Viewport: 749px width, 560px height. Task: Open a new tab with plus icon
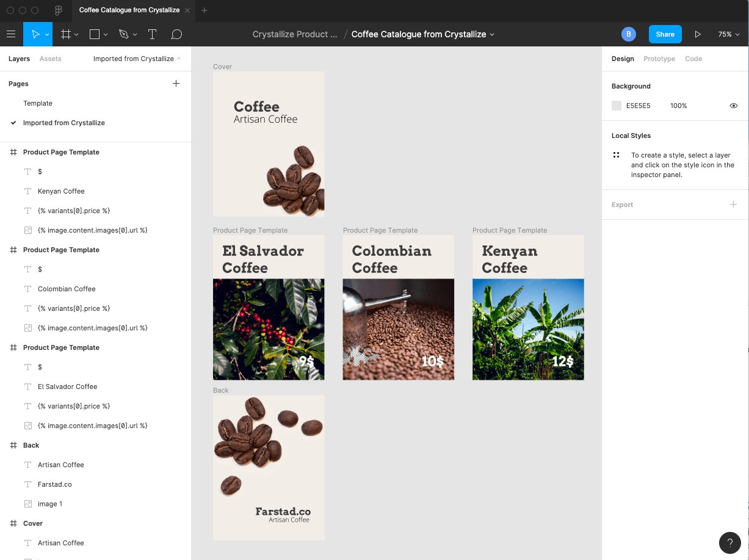[204, 10]
